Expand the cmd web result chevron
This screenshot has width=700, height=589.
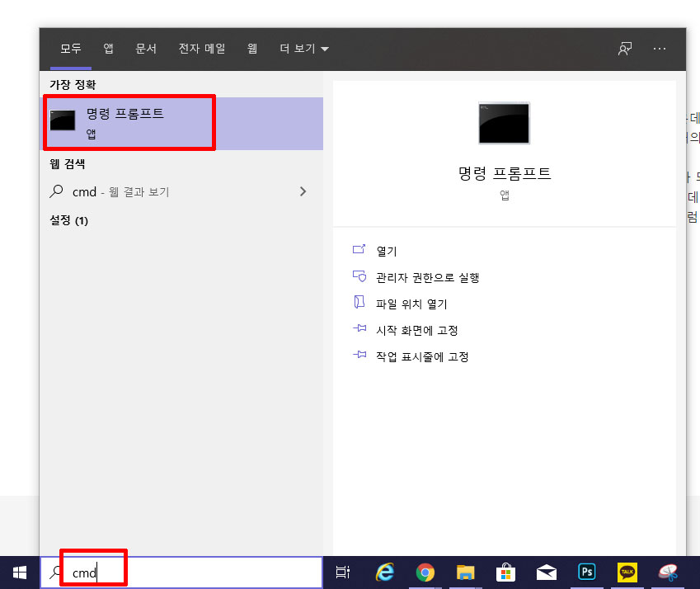point(303,191)
